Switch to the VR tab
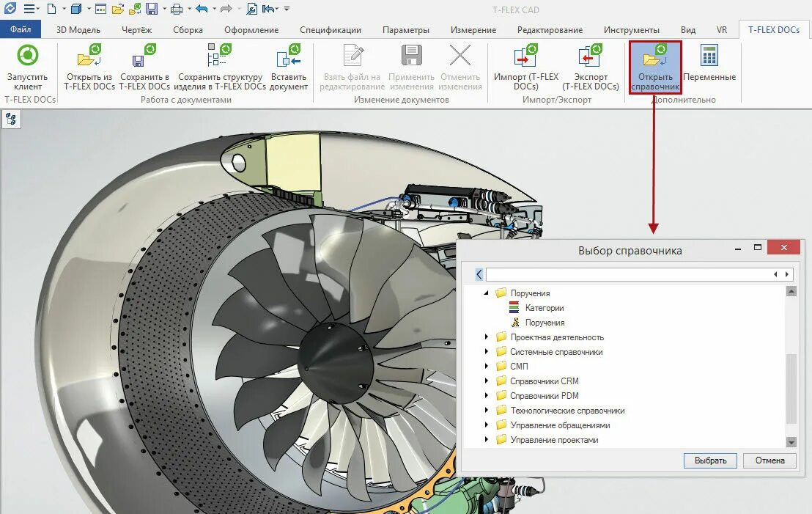Screen dimensions: 812x514 click(722, 30)
